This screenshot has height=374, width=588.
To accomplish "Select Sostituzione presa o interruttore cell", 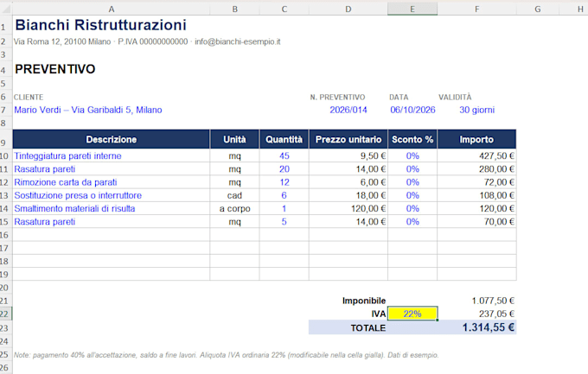I will tap(111, 195).
